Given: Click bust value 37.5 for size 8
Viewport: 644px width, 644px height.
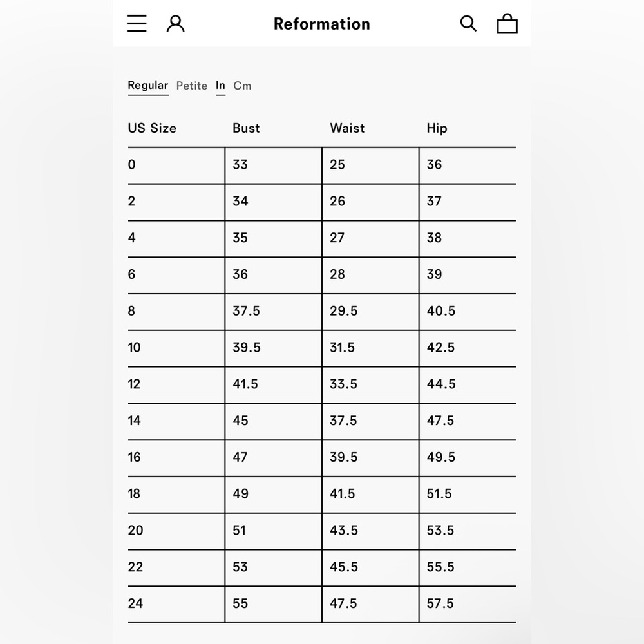Looking at the screenshot, I should pos(246,311).
